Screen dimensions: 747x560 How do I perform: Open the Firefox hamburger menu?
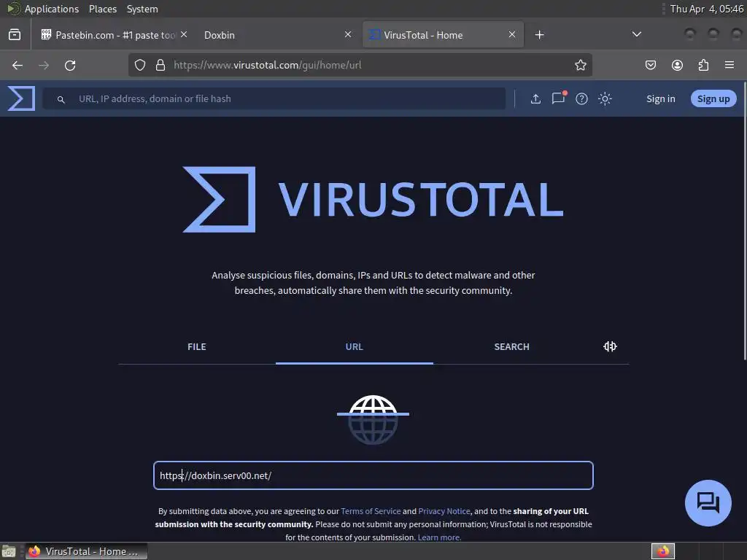tap(729, 65)
